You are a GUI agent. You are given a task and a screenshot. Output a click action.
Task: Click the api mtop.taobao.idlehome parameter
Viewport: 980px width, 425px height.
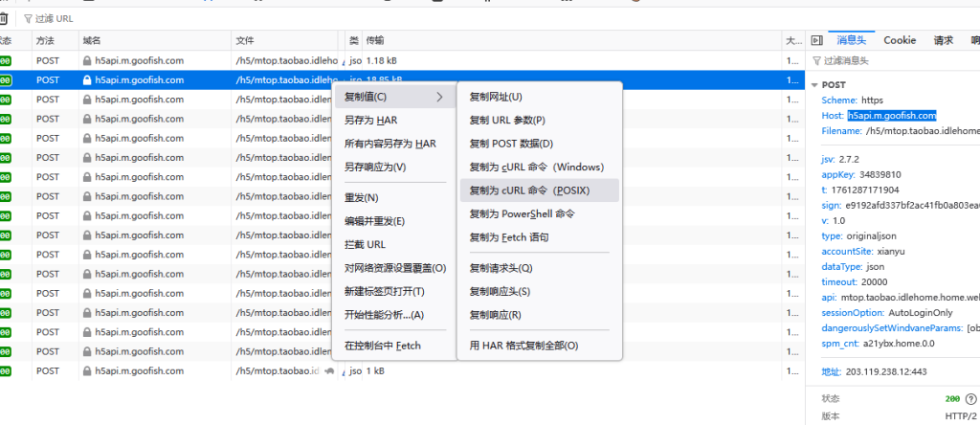coord(901,298)
